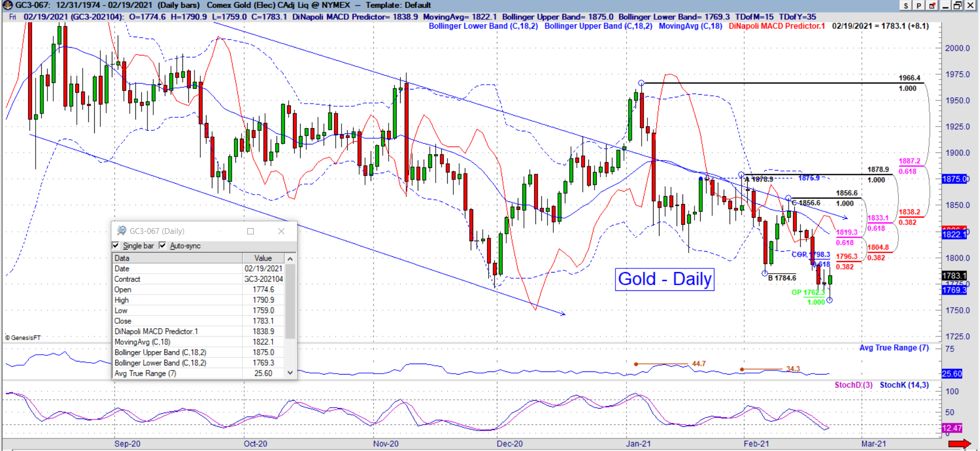Select the Gold - Daily text annotation
The image size is (980, 451).
point(665,279)
